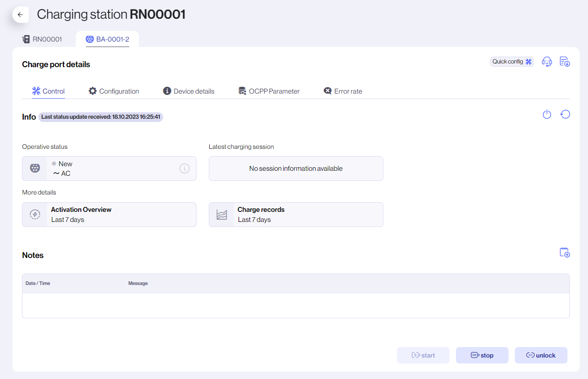The height and width of the screenshot is (379, 588).
Task: Click the disabled start button
Action: pos(423,355)
